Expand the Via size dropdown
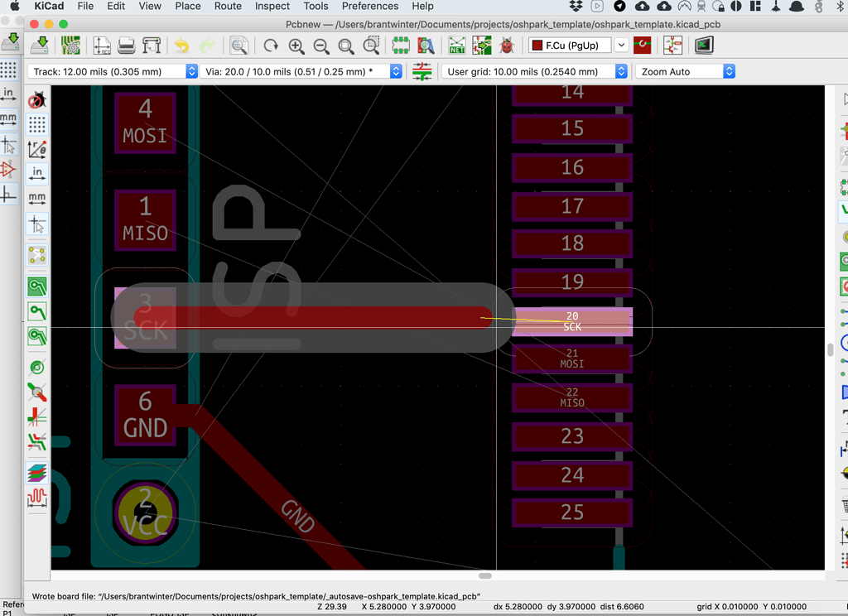 click(x=396, y=72)
